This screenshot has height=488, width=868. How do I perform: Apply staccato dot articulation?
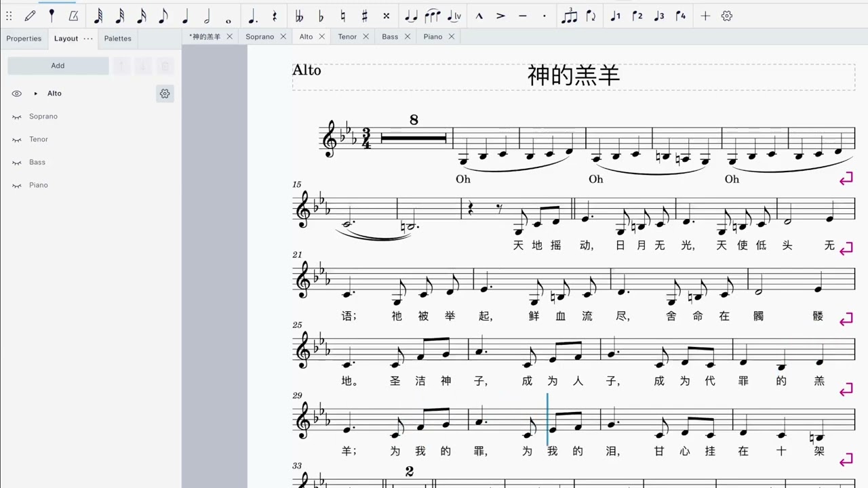(x=544, y=16)
